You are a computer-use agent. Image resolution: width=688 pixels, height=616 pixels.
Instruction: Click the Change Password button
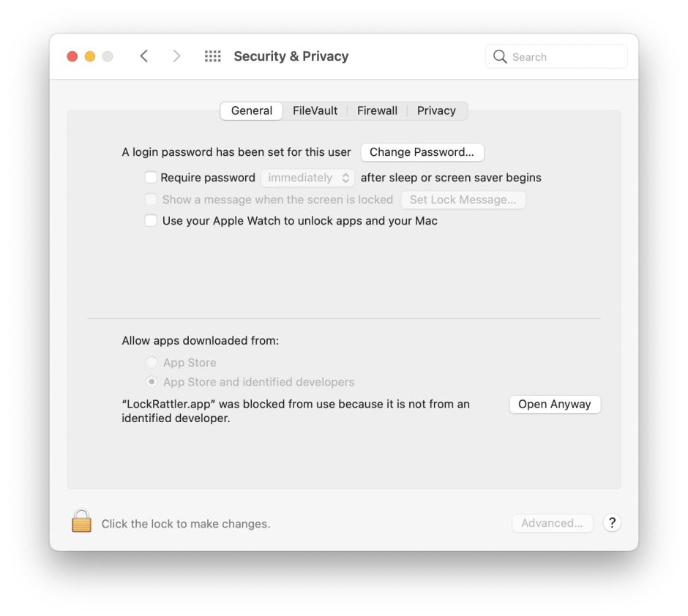(x=422, y=152)
